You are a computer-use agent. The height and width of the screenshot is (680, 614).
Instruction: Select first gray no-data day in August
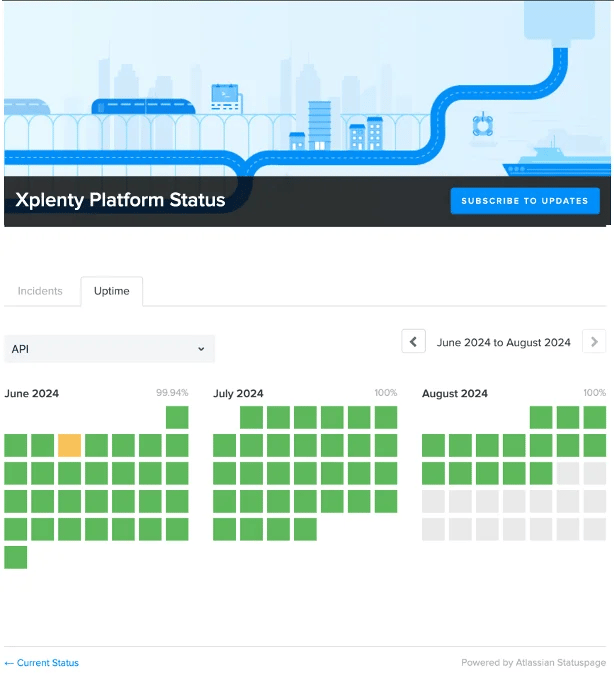568,473
